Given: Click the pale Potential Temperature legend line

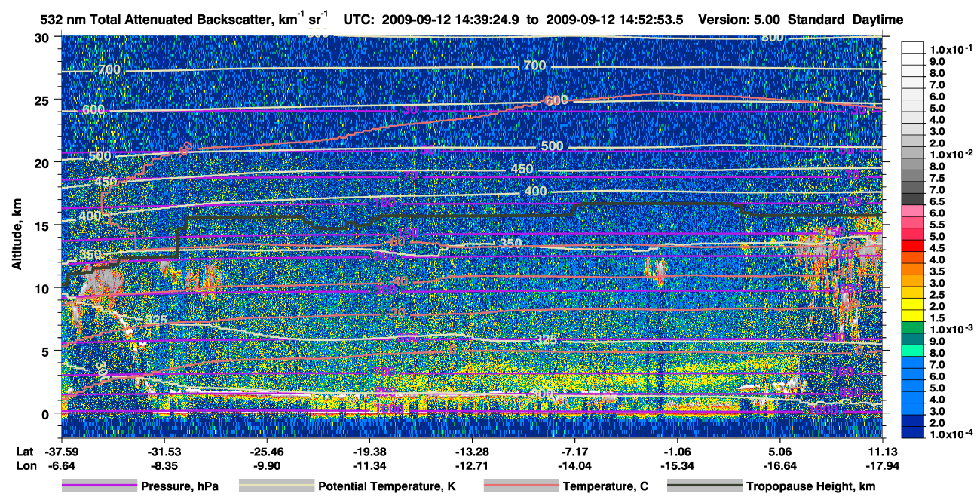Looking at the screenshot, I should 276,486.
